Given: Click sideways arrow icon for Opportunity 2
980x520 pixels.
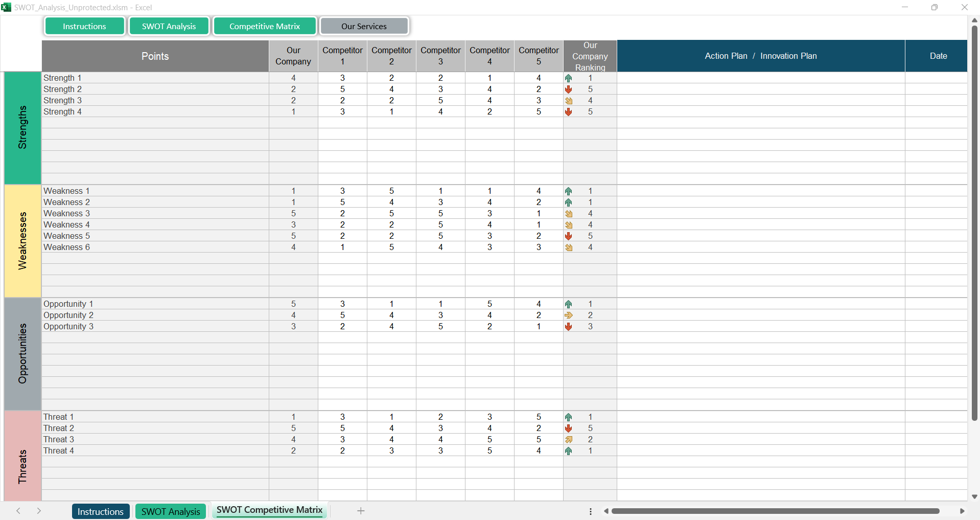Looking at the screenshot, I should pos(568,315).
